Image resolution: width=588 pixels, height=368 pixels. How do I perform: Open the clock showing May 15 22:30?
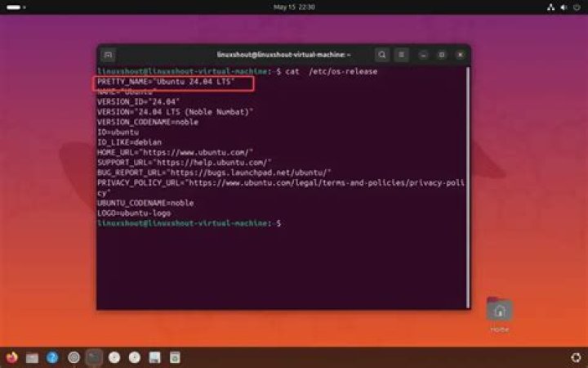pos(294,7)
